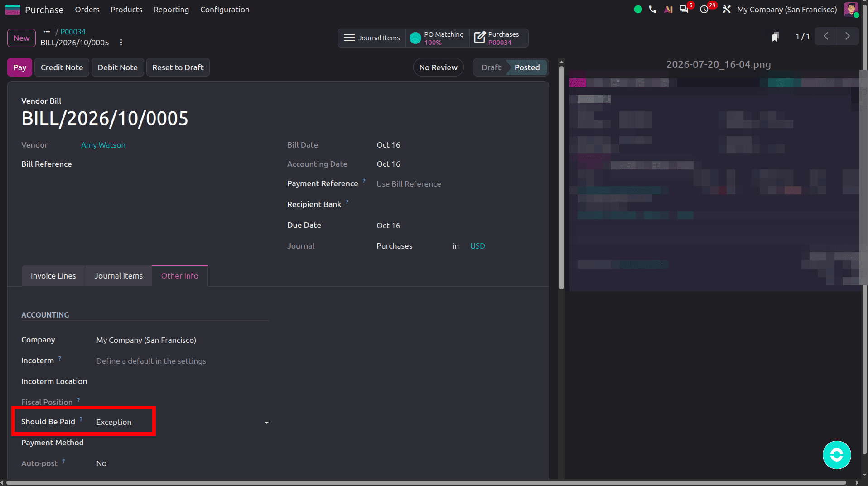Open the Orders menu
This screenshot has width=868, height=486.
87,10
